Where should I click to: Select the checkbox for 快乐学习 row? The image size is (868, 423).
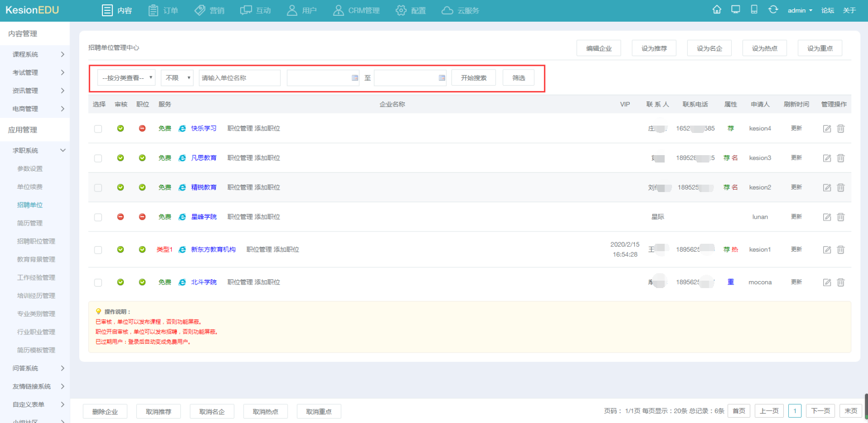(98, 129)
